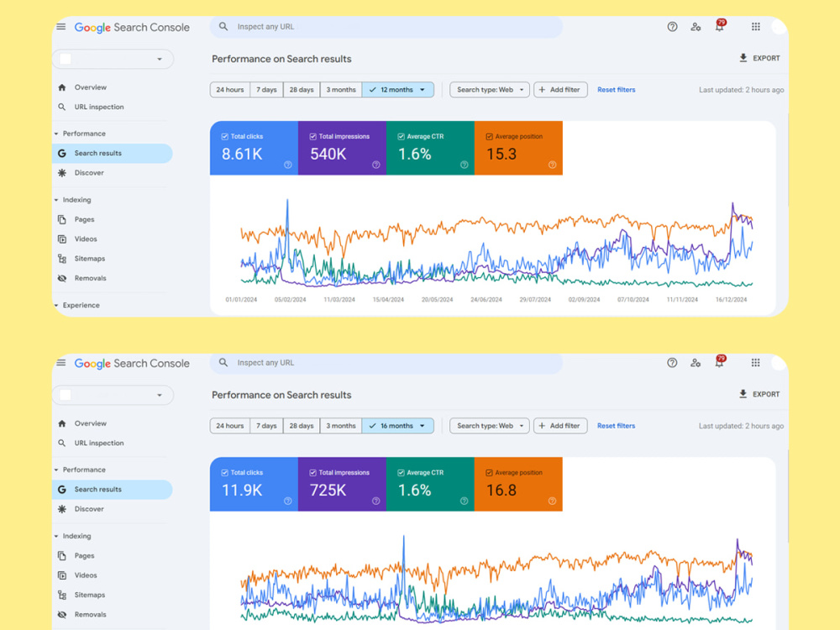Click help icon on 16.8 Average position card
Image resolution: width=840 pixels, height=630 pixels.
point(553,501)
